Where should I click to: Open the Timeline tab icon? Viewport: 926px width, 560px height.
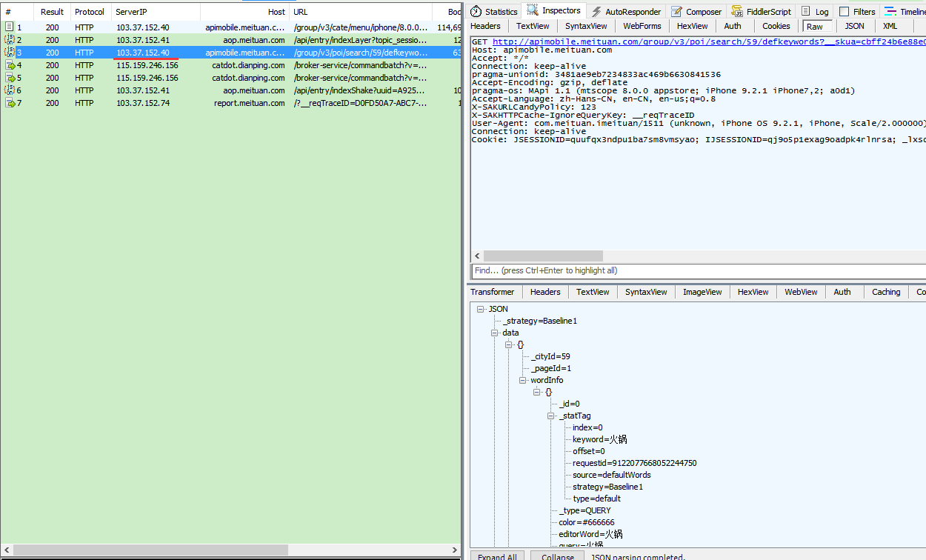coord(892,12)
